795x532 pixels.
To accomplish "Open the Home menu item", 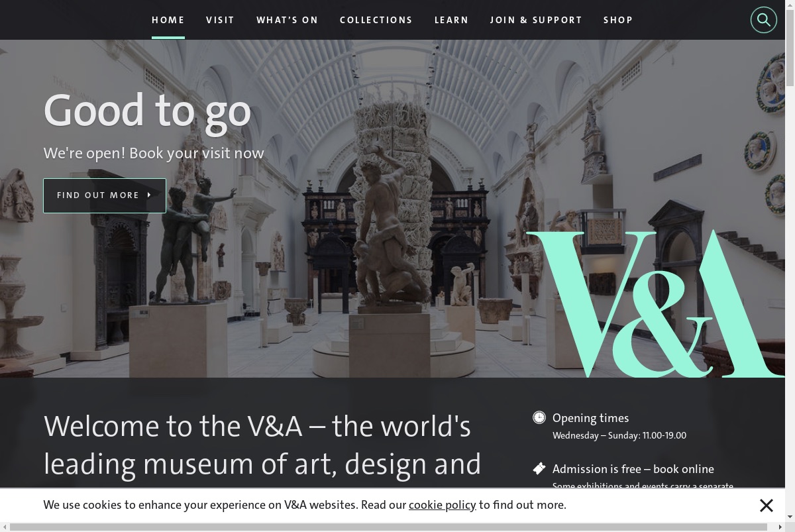I will coord(168,20).
